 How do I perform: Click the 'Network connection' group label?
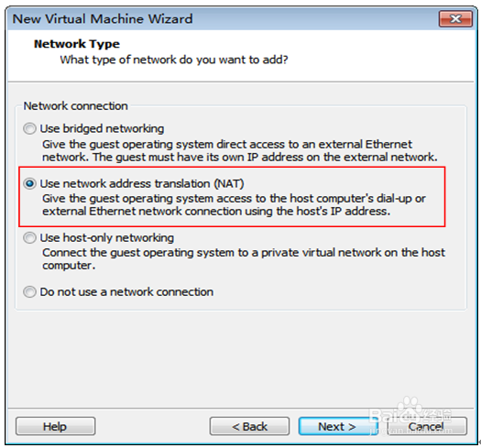pos(76,106)
